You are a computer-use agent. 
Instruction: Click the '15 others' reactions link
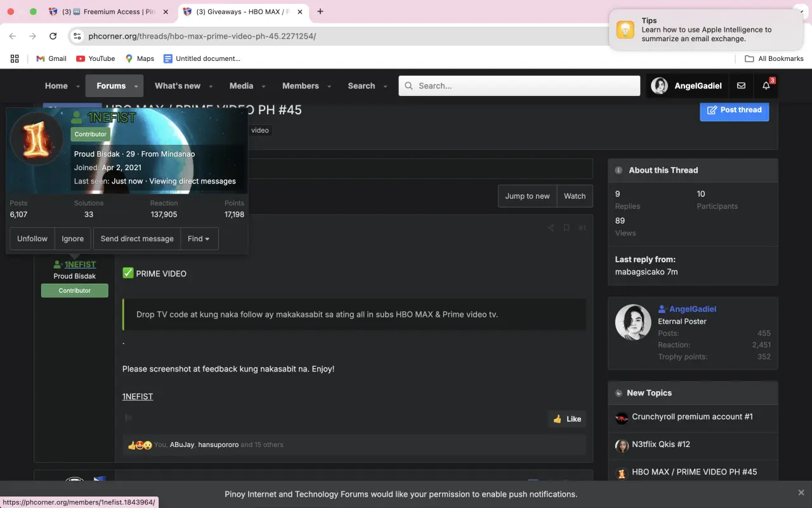pyautogui.click(x=268, y=445)
